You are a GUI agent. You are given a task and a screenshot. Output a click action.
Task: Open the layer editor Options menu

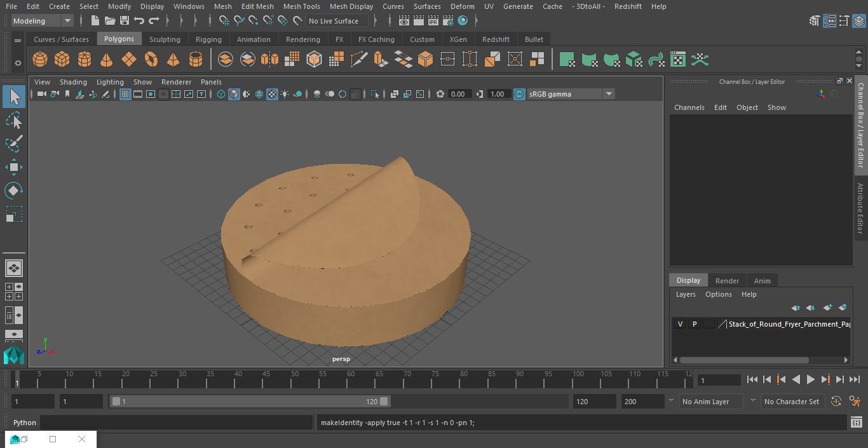(x=719, y=294)
